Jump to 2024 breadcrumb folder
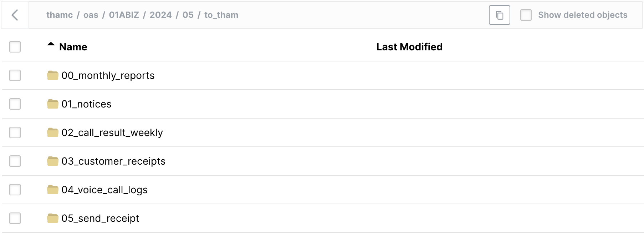The width and height of the screenshot is (644, 235). click(160, 15)
